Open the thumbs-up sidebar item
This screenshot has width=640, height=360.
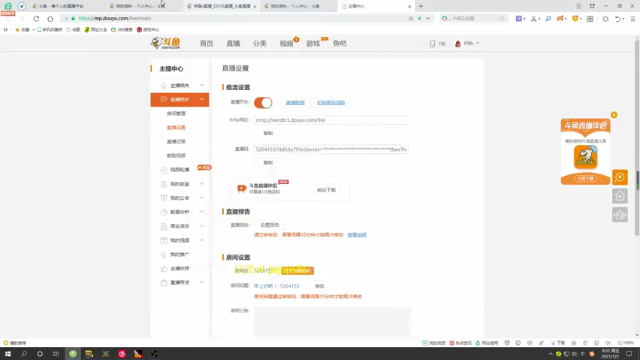[x=180, y=269]
